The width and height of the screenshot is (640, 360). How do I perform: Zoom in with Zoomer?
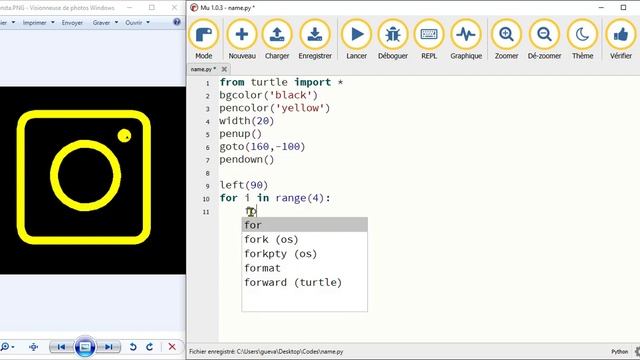pyautogui.click(x=506, y=40)
